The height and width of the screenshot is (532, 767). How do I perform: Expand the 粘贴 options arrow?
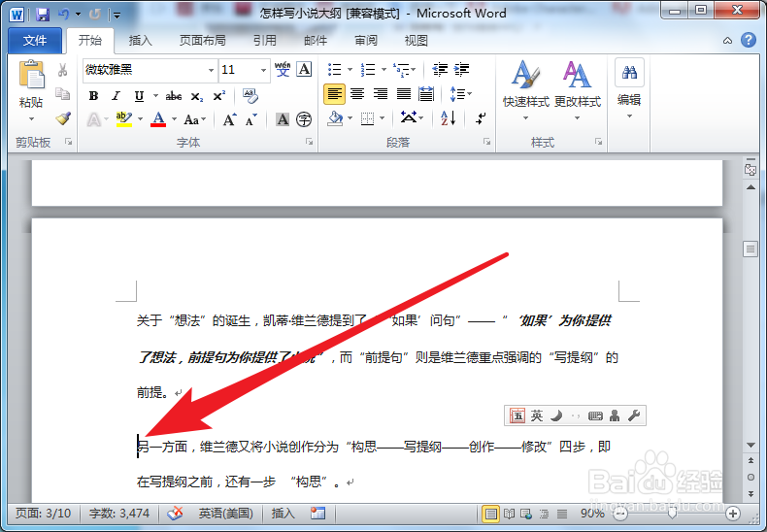pos(31,118)
